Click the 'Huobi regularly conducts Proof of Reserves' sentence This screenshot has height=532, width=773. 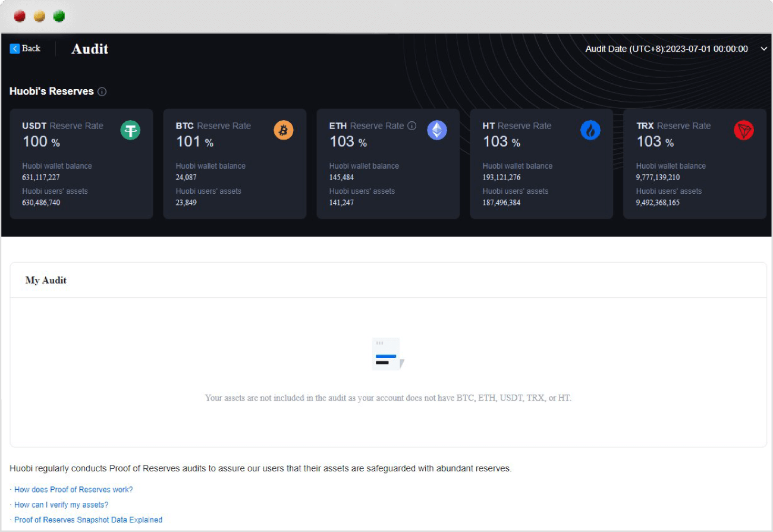260,468
